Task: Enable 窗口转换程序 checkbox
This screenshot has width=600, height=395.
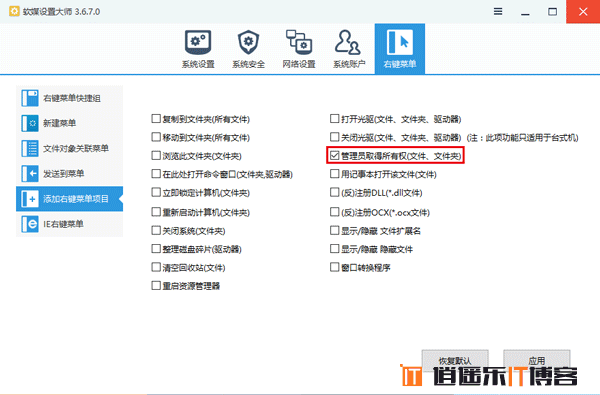Action: [334, 267]
